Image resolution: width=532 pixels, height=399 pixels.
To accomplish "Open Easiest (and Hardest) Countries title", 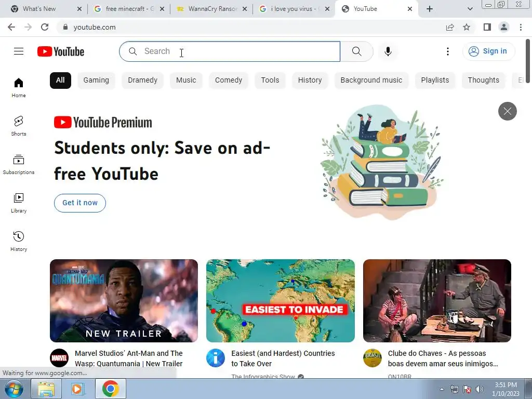I will pyautogui.click(x=283, y=358).
